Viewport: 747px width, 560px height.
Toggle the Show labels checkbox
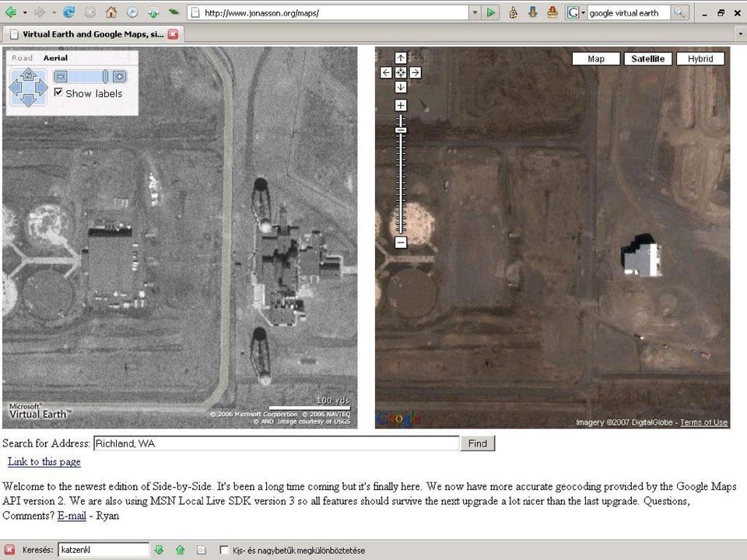tap(58, 93)
